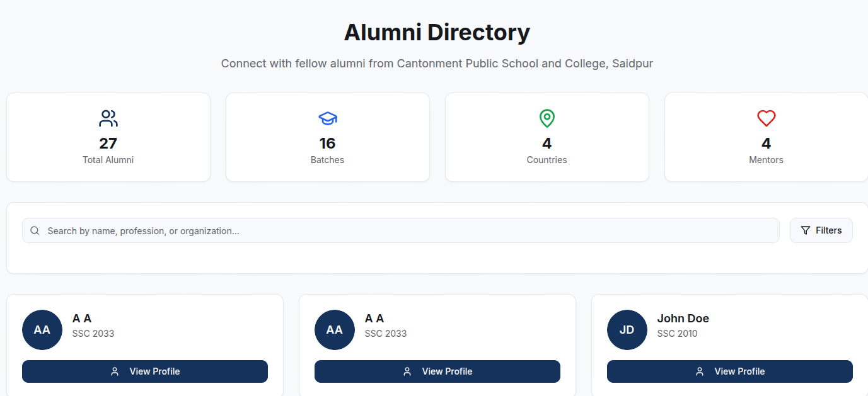Click the red heart icon above Mentors
This screenshot has height=396, width=868.
click(x=767, y=118)
